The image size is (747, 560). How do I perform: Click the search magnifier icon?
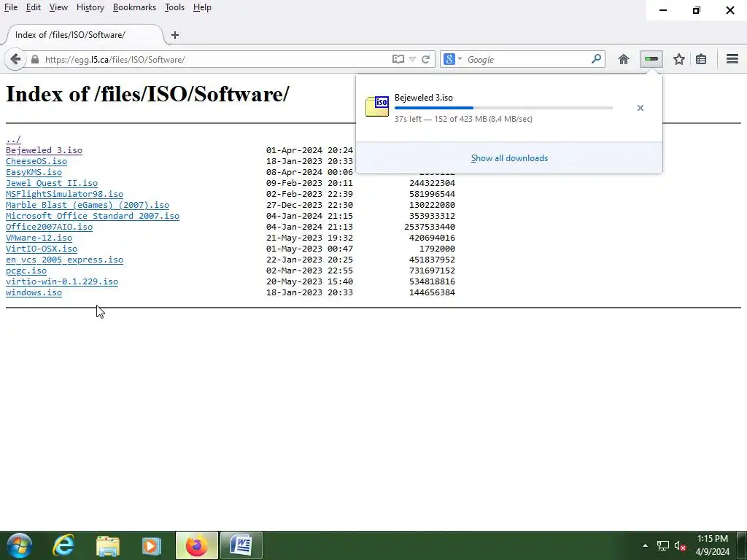pos(596,59)
